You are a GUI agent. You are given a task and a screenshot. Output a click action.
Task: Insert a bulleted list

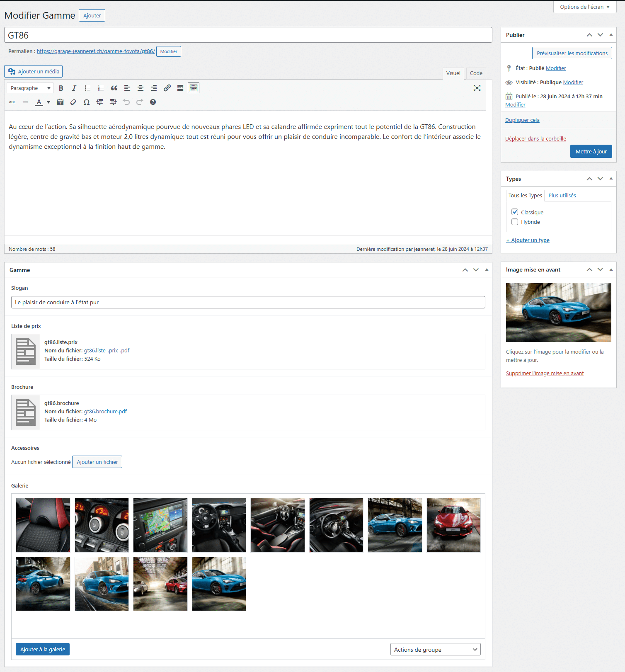pyautogui.click(x=87, y=88)
